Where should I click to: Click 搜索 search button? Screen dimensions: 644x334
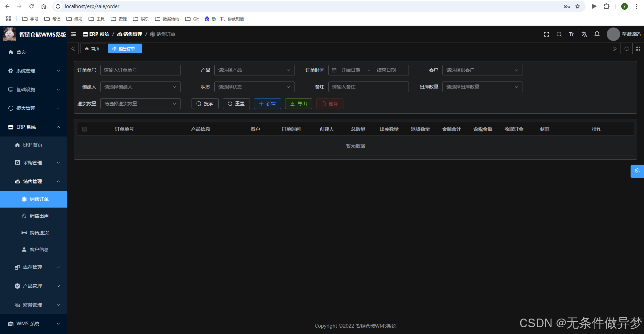pos(205,104)
